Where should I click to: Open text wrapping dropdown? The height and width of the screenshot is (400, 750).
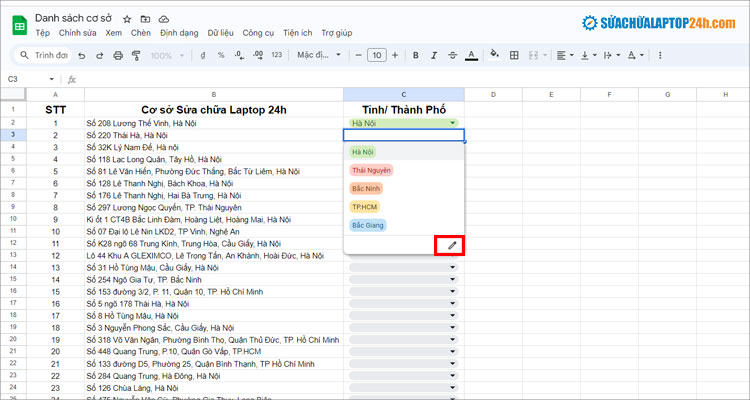point(612,56)
